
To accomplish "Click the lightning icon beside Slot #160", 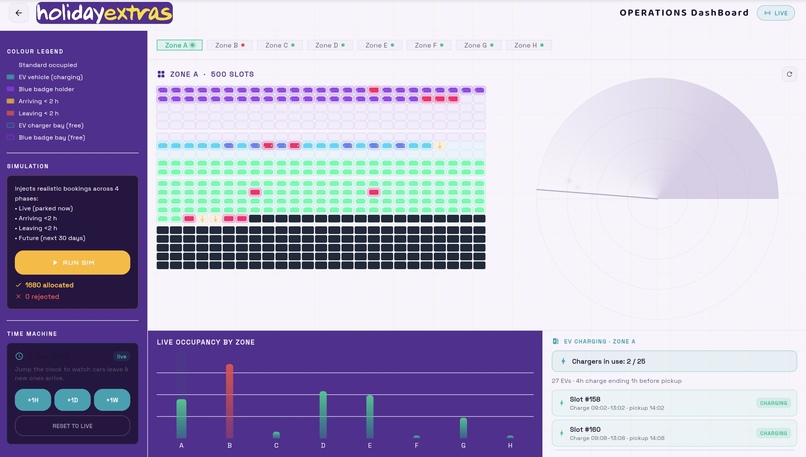I will [561, 433].
